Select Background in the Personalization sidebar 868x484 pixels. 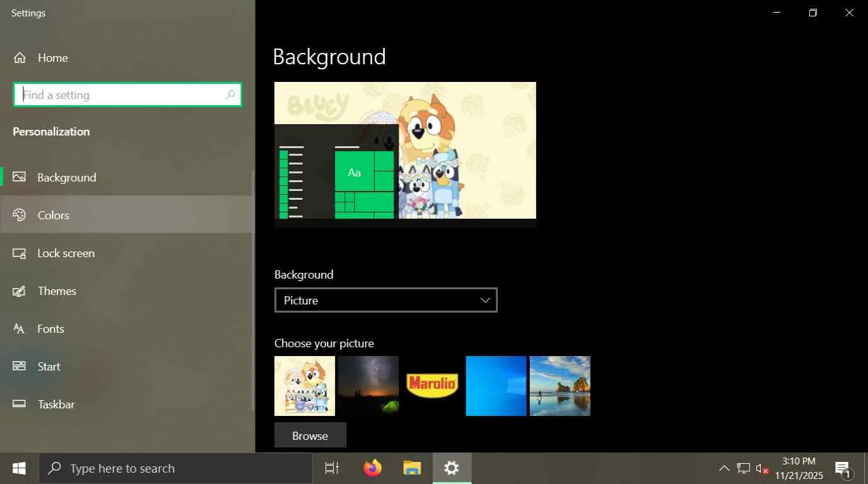pyautogui.click(x=127, y=177)
